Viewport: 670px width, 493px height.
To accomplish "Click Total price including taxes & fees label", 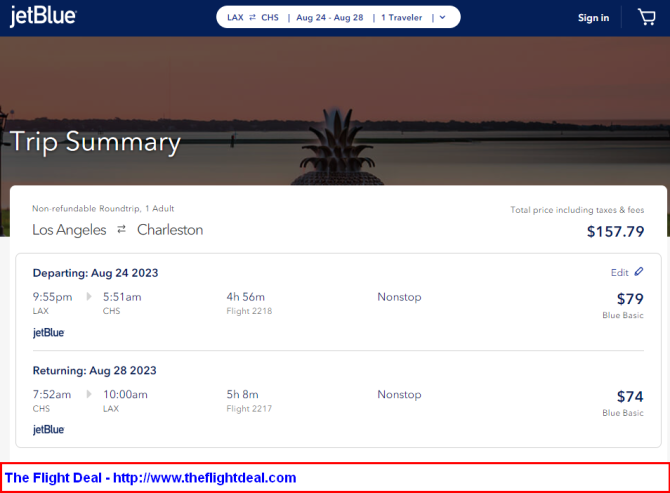I will click(577, 210).
